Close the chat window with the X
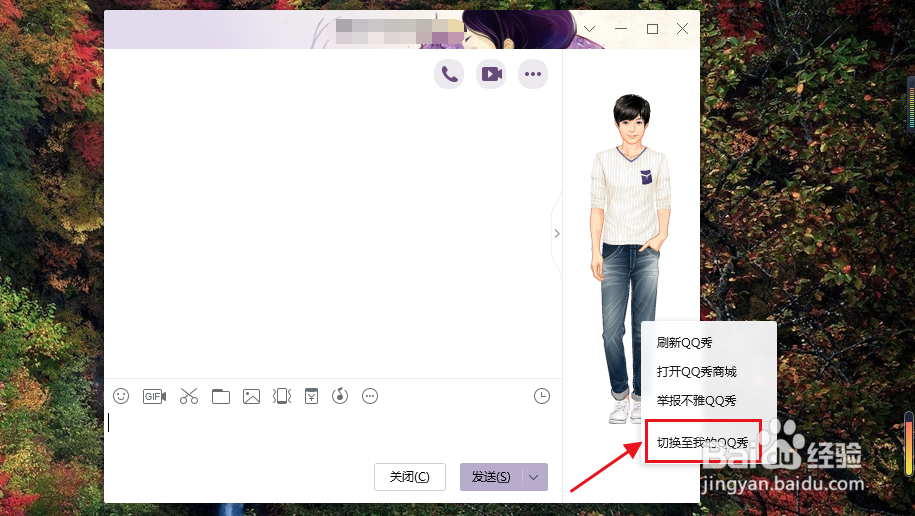This screenshot has height=516, width=915. (682, 29)
